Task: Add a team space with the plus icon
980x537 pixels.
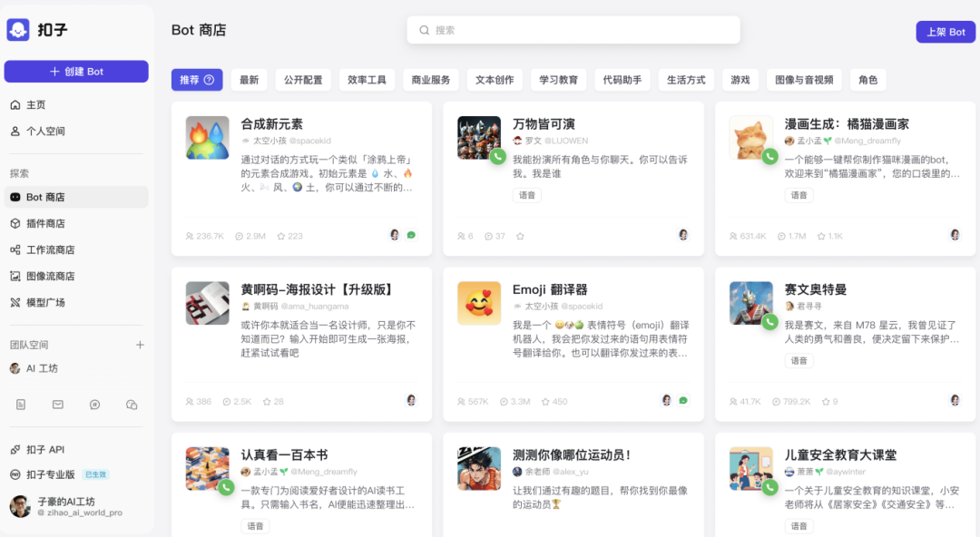Action: [x=140, y=345]
